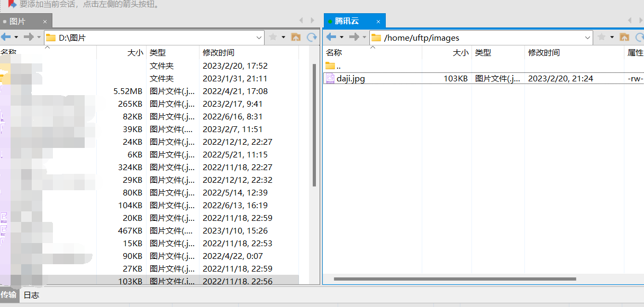The height and width of the screenshot is (307, 644).
Task: Click the back arrow in the remote pane
Action: 331,37
